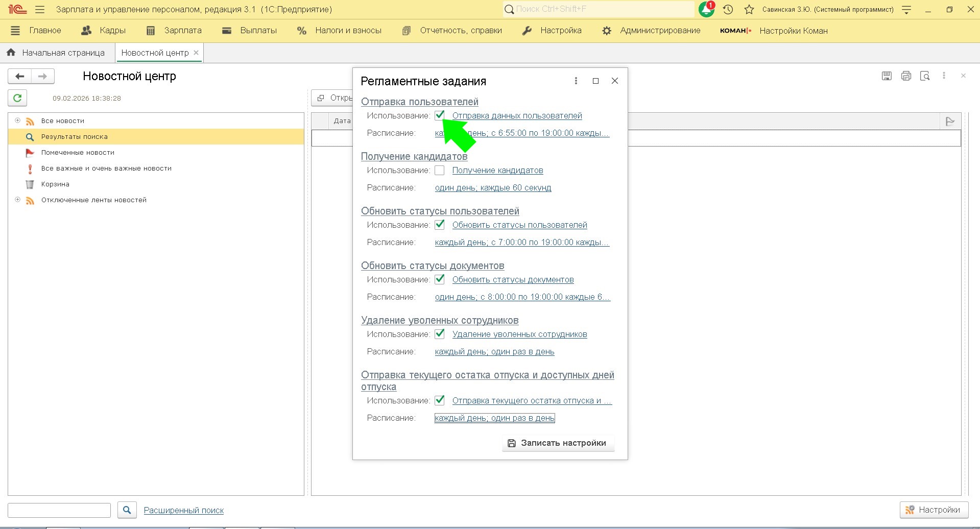
Task: Open the dialog's three-dot more menu
Action: [x=576, y=81]
